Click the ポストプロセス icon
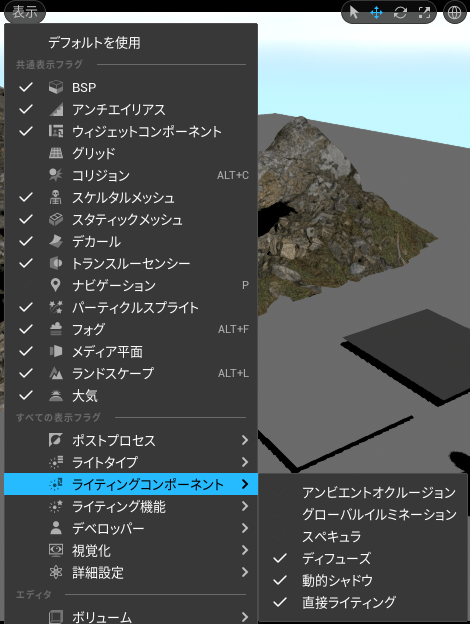 coord(56,440)
